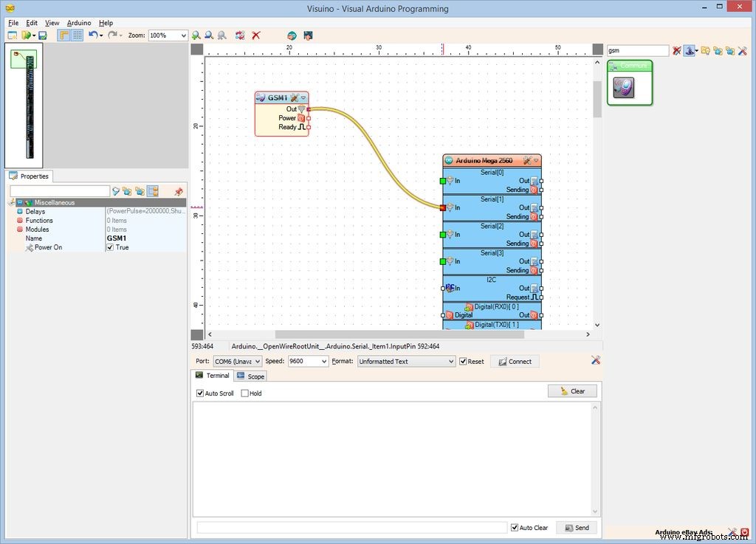The image size is (756, 544).
Task: Uncheck the Power On True checkbox
Action: click(x=110, y=248)
